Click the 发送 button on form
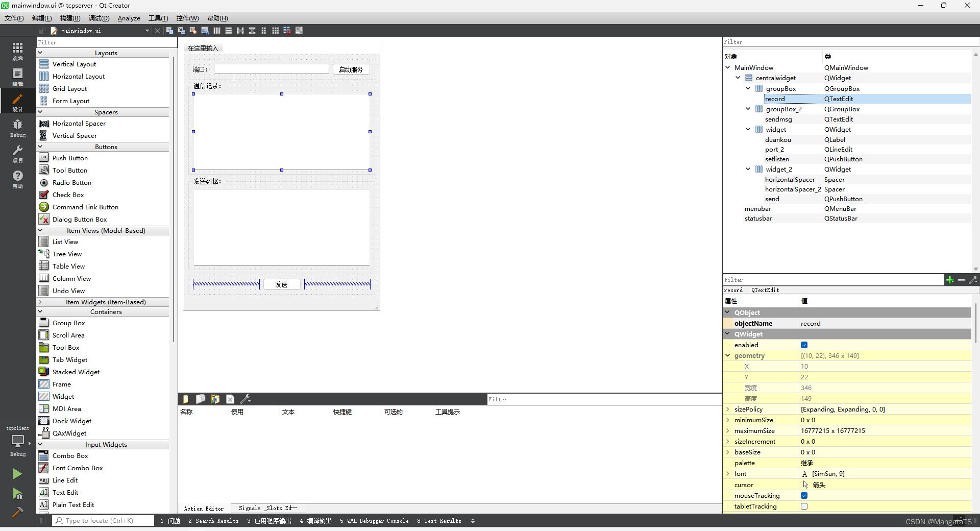This screenshot has width=980, height=531. 281,284
